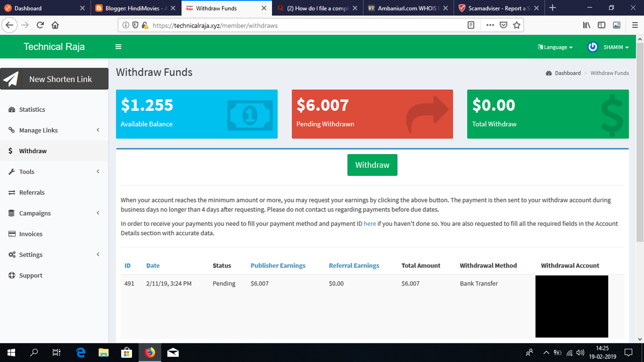
Task: Close the Withdraw Funds tab
Action: pos(264,8)
